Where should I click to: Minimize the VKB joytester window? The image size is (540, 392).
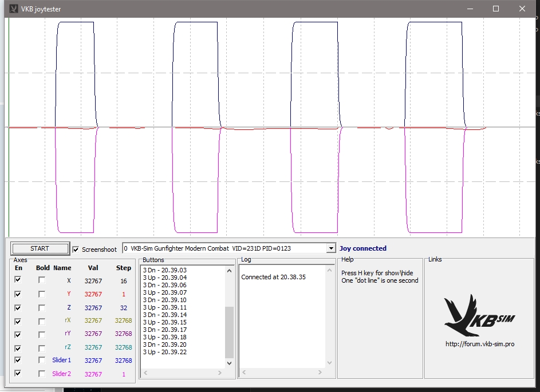click(x=471, y=9)
